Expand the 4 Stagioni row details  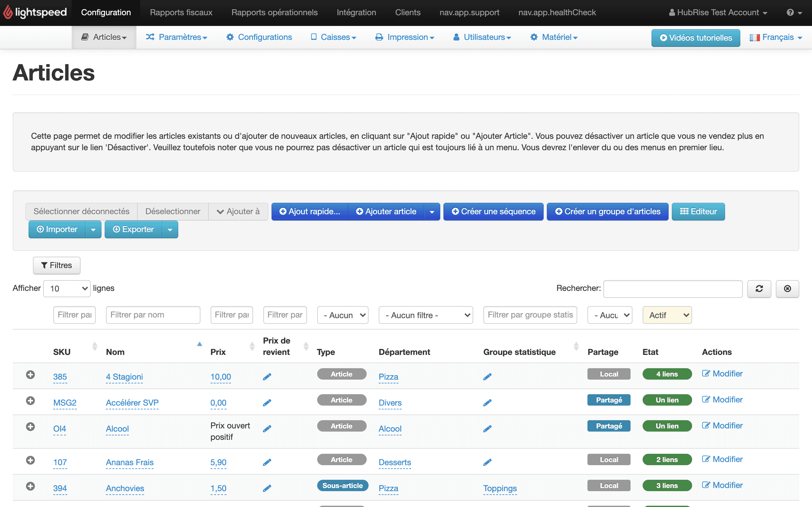30,375
